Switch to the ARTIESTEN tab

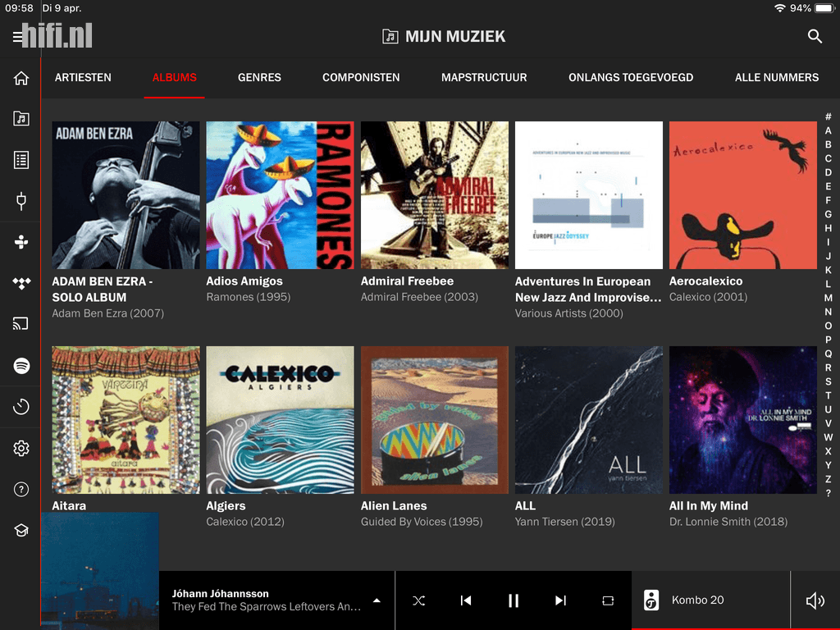point(83,78)
